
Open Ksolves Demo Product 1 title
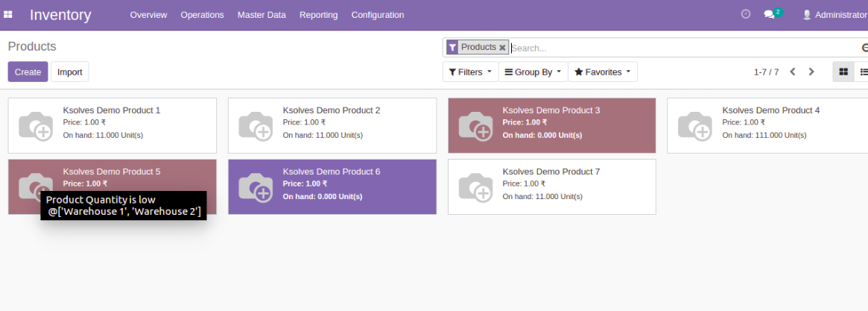click(111, 110)
